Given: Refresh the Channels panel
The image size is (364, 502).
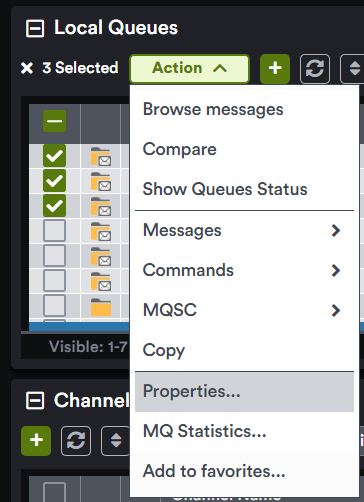Looking at the screenshot, I should (76, 441).
